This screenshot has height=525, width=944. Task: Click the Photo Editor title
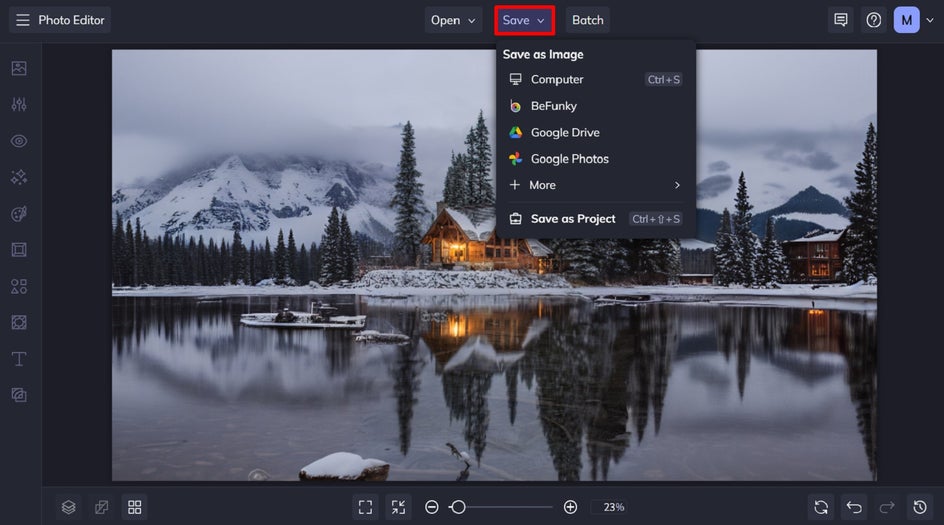pos(71,20)
